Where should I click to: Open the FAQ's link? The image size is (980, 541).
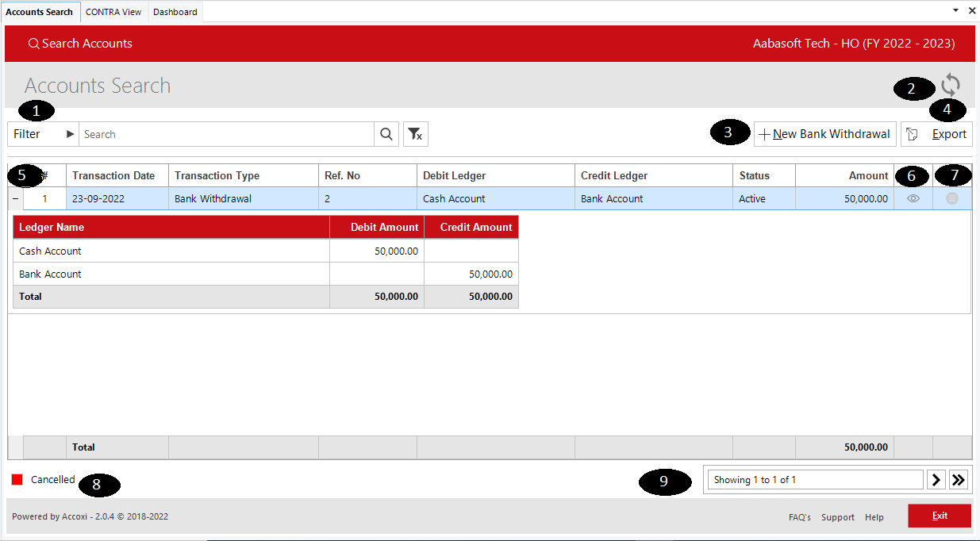tap(800, 517)
